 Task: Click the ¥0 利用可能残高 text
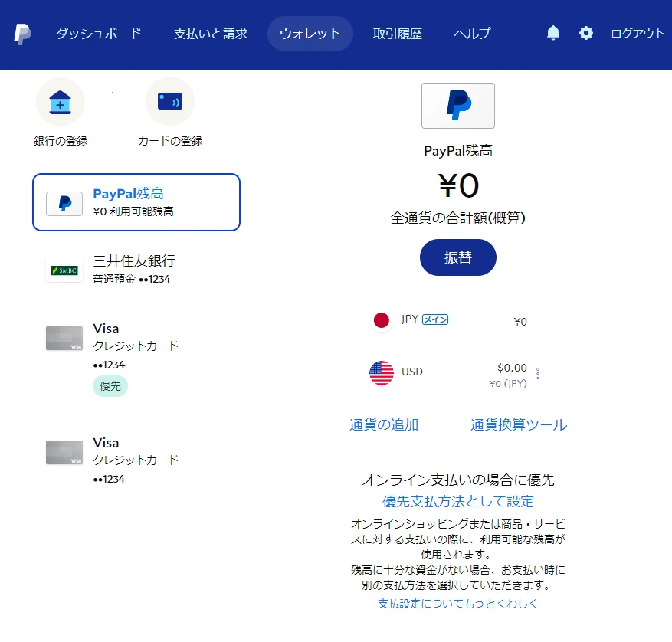pos(133,211)
